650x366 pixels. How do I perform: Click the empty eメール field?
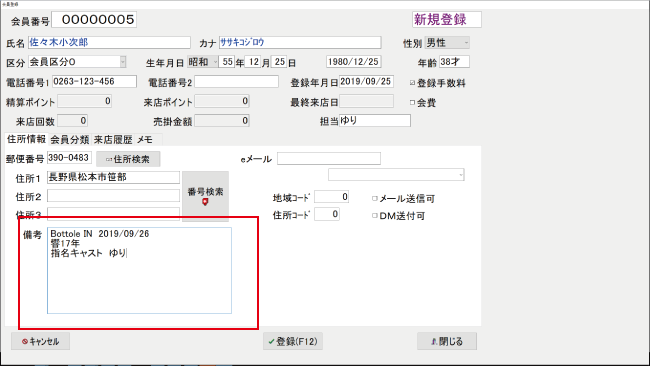click(329, 158)
